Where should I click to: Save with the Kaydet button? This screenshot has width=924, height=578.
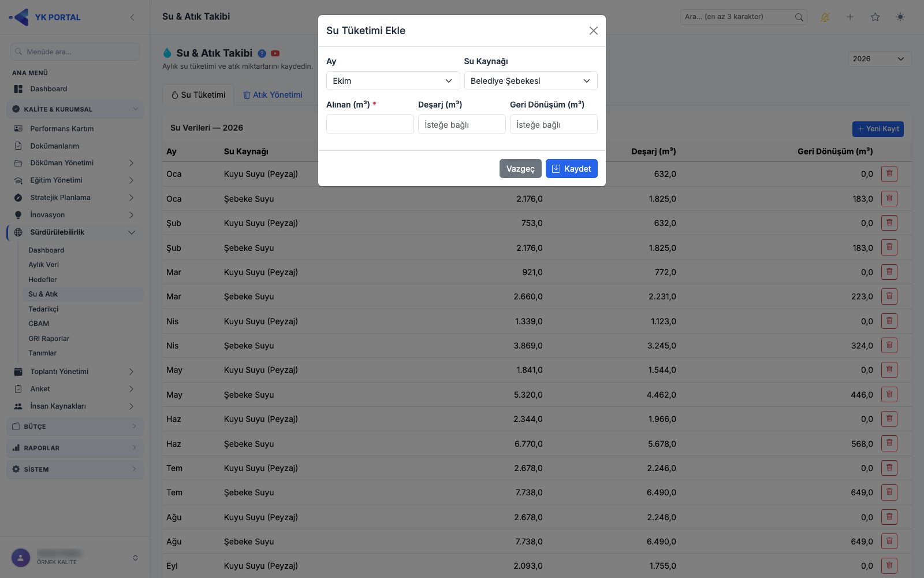[x=572, y=169]
